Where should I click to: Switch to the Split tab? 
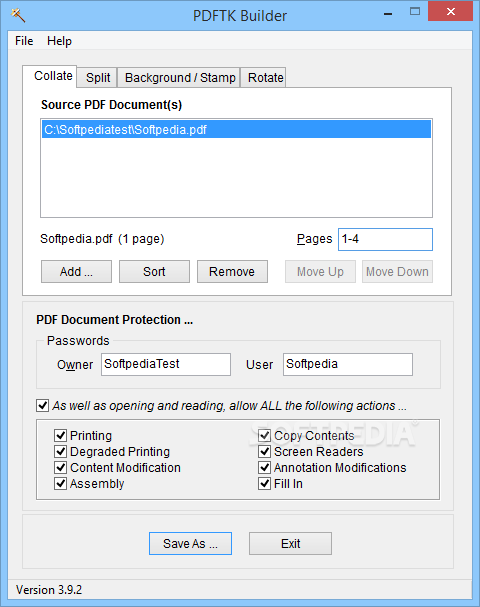coord(98,77)
